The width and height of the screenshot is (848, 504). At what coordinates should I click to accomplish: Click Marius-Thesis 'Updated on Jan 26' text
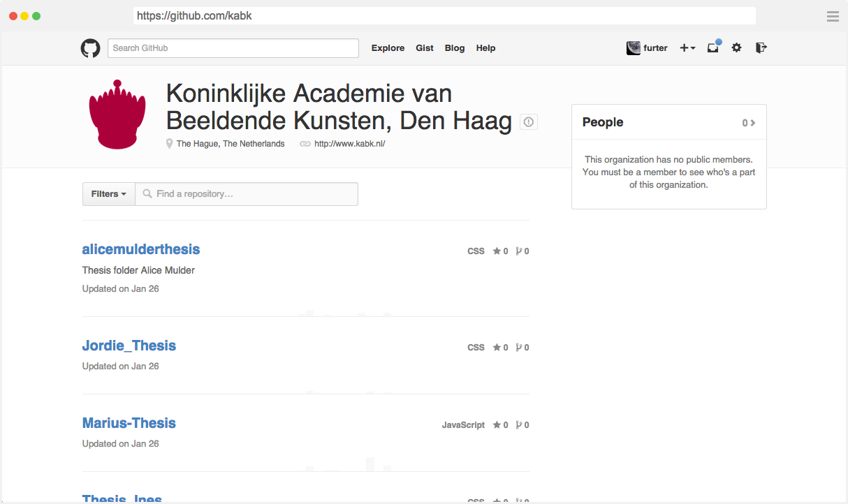coord(121,444)
